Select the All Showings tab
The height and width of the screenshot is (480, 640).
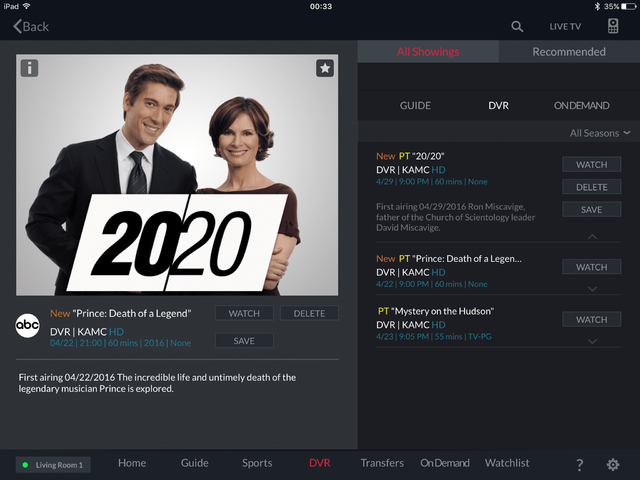(x=428, y=52)
